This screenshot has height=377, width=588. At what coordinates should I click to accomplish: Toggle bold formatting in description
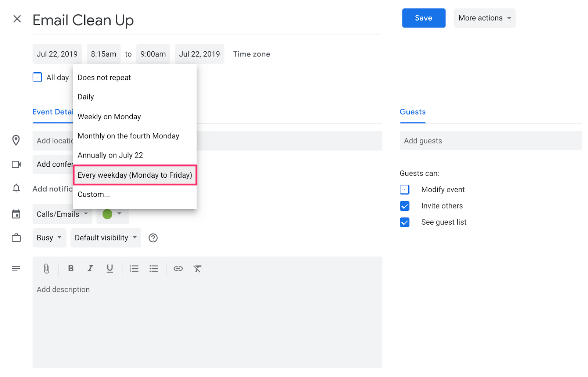click(71, 268)
